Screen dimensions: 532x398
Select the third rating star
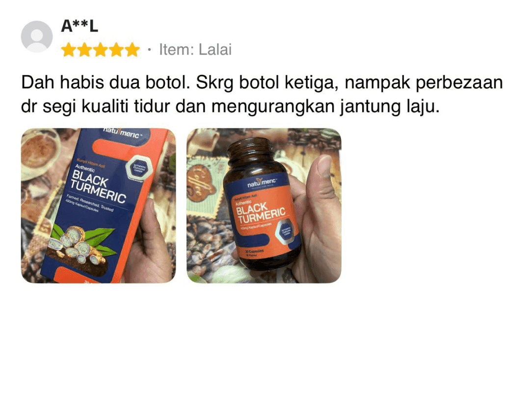pyautogui.click(x=101, y=50)
